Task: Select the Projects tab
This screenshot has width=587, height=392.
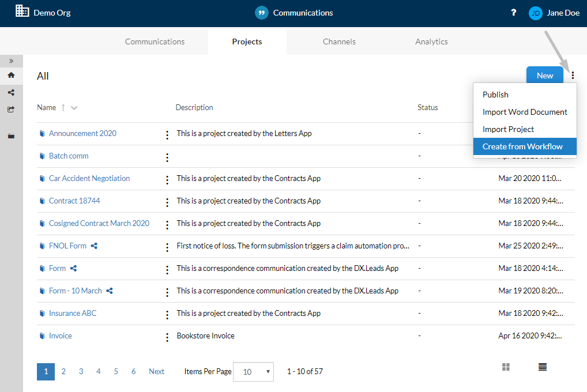Action: [x=247, y=42]
